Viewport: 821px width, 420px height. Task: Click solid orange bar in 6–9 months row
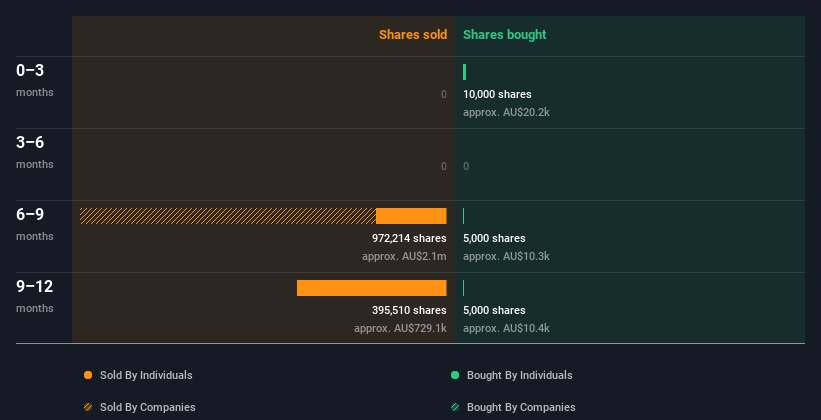point(411,216)
